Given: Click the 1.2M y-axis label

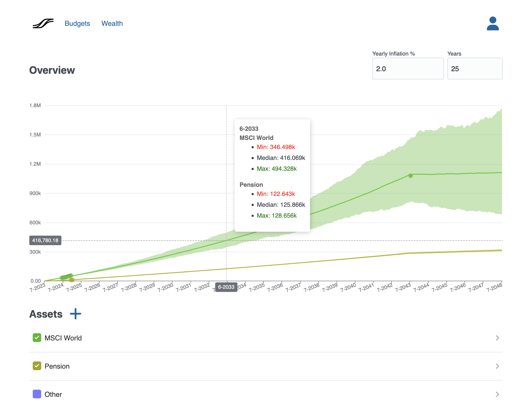Looking at the screenshot, I should point(35,164).
